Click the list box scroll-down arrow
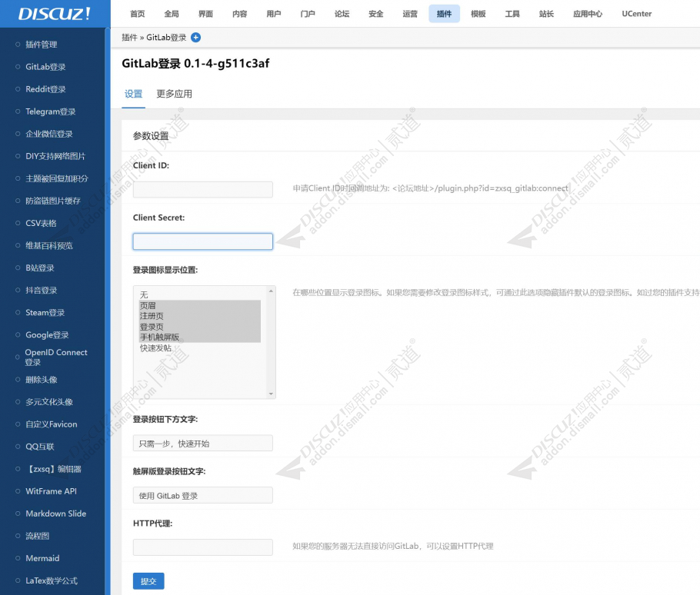This screenshot has width=700, height=595. coord(271,394)
